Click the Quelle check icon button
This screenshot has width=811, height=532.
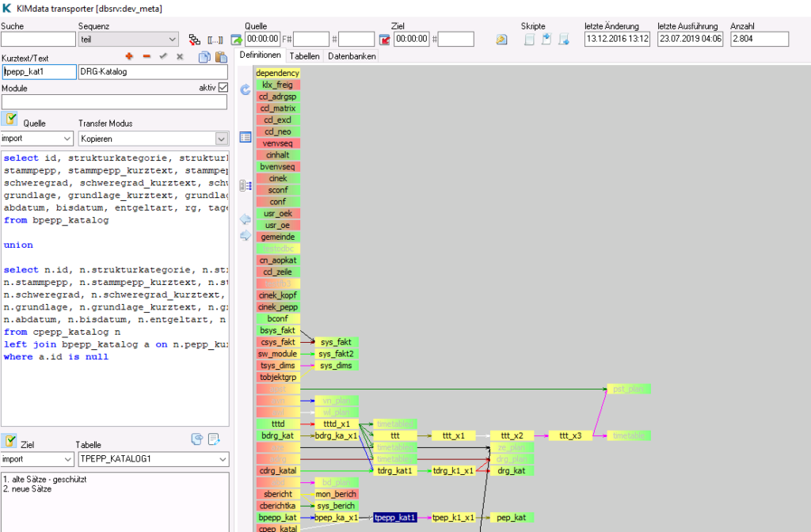pyautogui.click(x=10, y=119)
